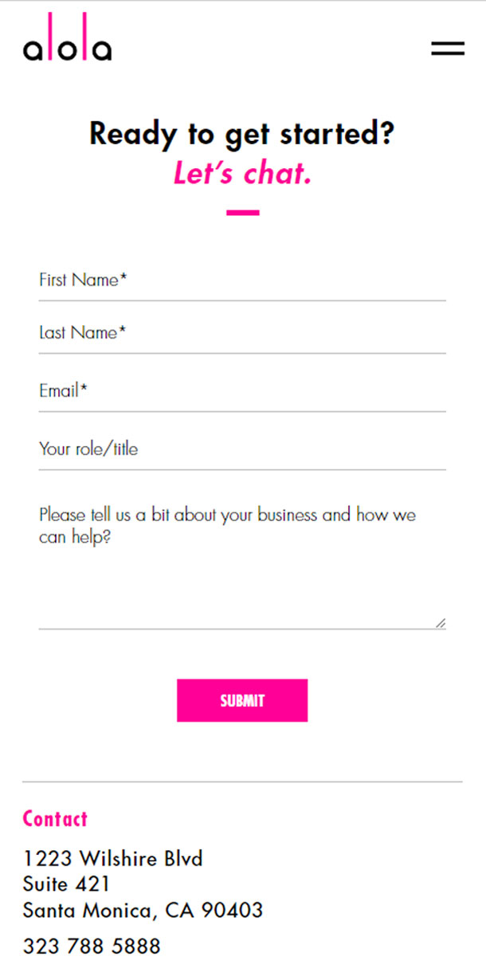
Task: Grab the text area resize handle
Action: tap(441, 623)
